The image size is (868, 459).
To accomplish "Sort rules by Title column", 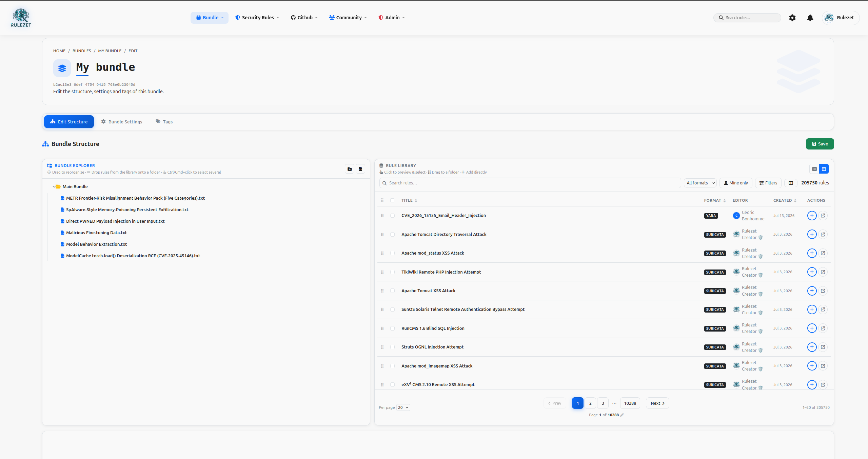I will 409,200.
